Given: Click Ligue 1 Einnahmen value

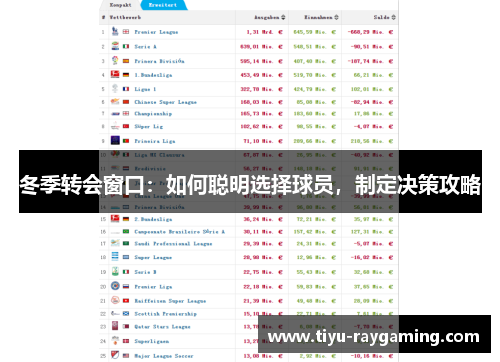Looking at the screenshot, I should tap(314, 89).
